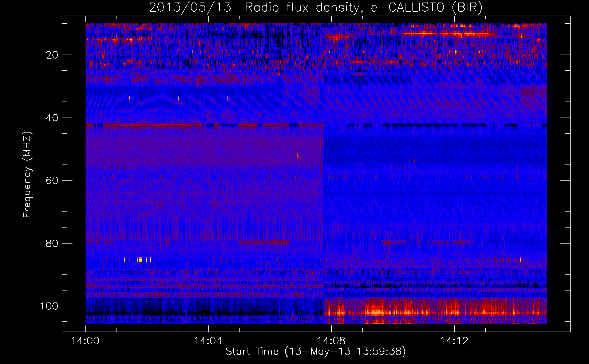Click the bright yellow burst near 85 MHz
The width and height of the screenshot is (589, 364).
pyautogui.click(x=140, y=260)
